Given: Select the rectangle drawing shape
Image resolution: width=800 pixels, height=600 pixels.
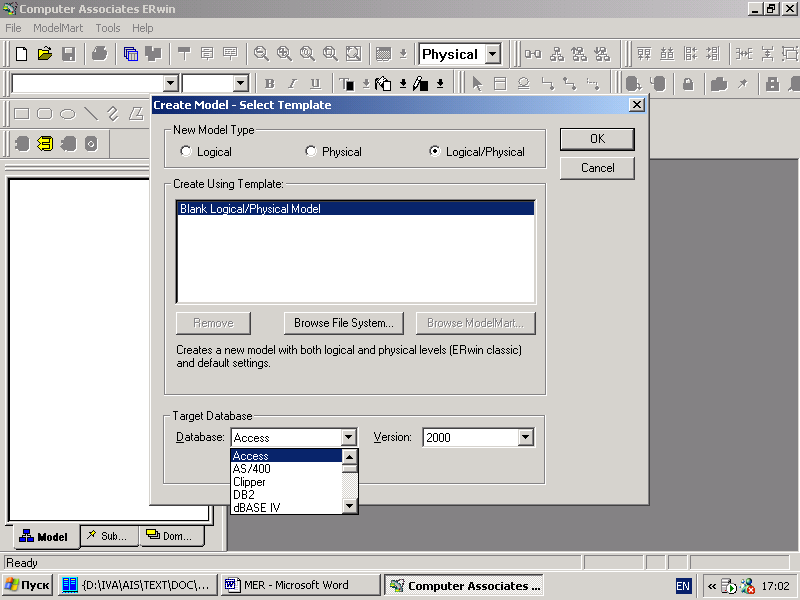Looking at the screenshot, I should pyautogui.click(x=21, y=114).
